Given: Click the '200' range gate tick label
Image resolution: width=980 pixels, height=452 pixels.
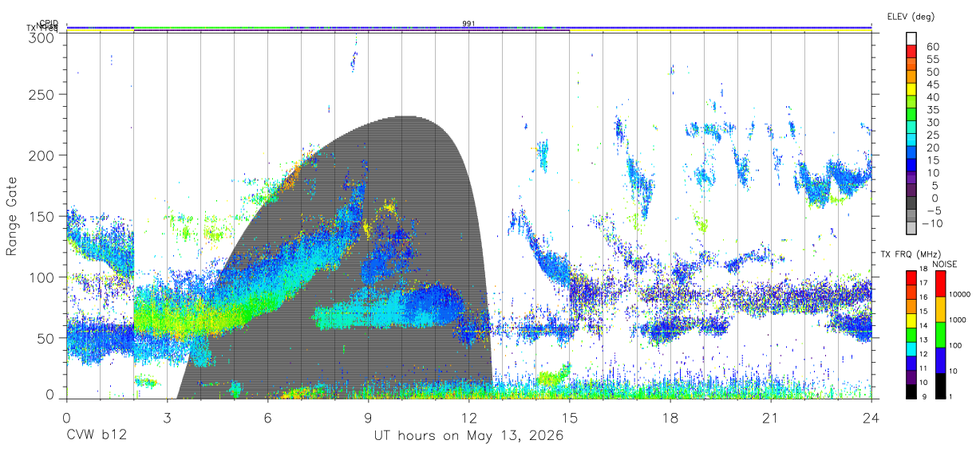Looking at the screenshot, I should click(41, 155).
